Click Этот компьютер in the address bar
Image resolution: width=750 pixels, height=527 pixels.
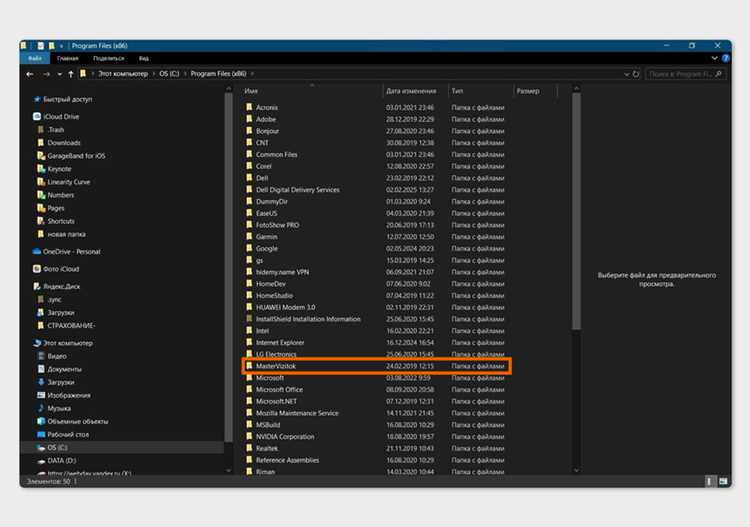pyautogui.click(x=123, y=74)
